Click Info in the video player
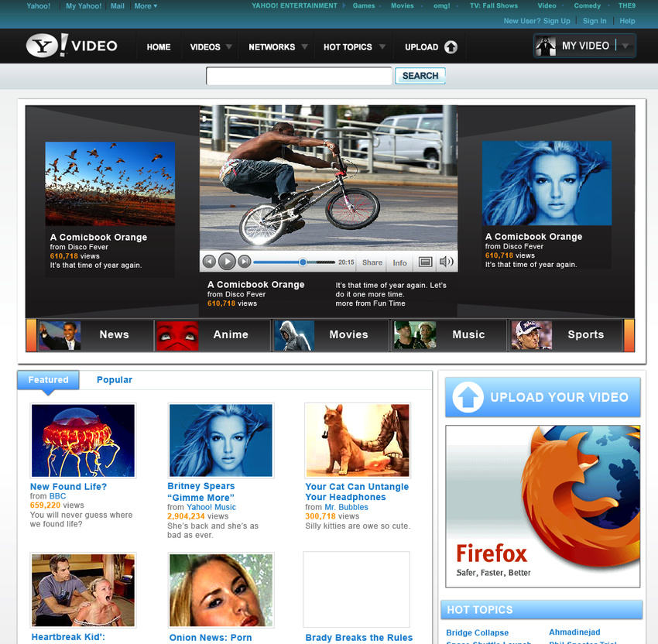The height and width of the screenshot is (644, 658). coord(399,262)
